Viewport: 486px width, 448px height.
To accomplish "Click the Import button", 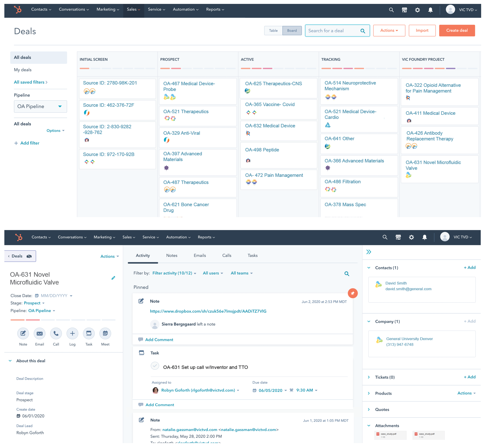I will (422, 31).
